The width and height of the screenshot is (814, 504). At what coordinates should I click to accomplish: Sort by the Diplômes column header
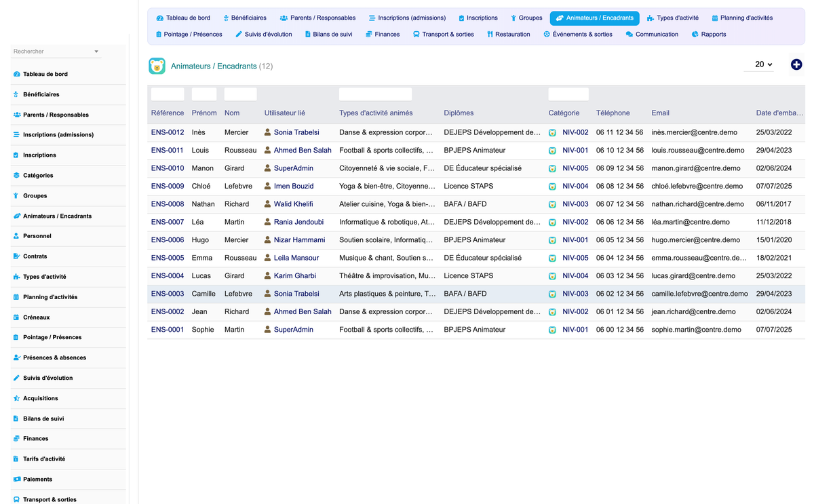coord(459,113)
